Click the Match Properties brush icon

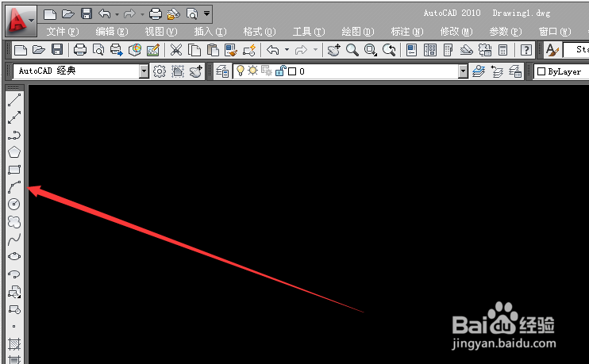[231, 50]
